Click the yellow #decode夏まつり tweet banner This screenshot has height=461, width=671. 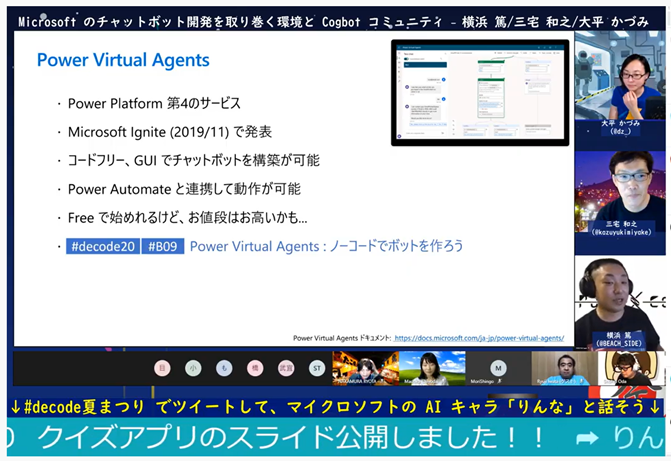[x=336, y=407]
